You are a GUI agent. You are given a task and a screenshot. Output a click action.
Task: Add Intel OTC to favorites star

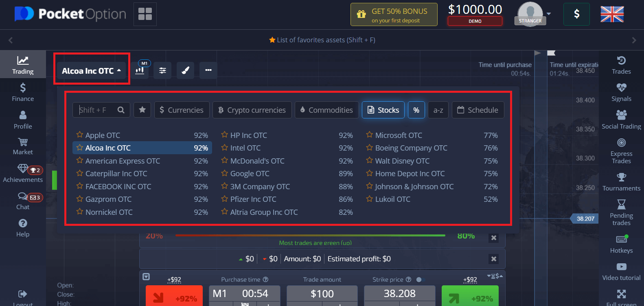point(224,147)
